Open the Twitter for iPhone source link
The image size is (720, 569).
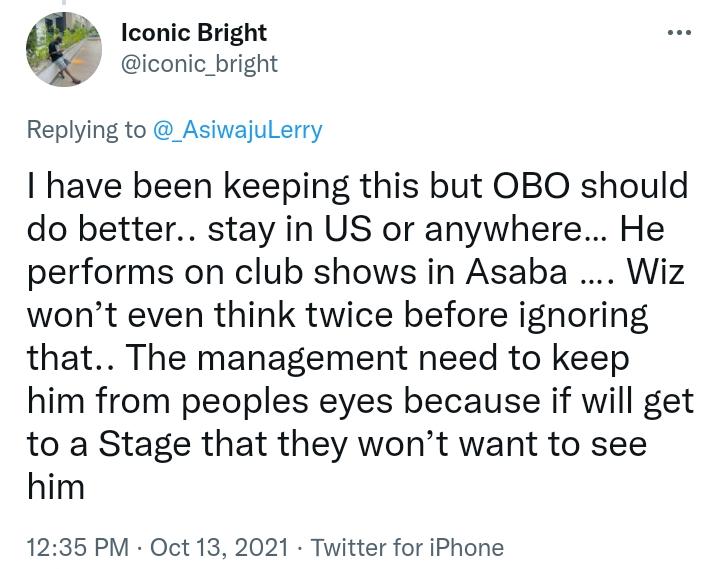tap(407, 547)
